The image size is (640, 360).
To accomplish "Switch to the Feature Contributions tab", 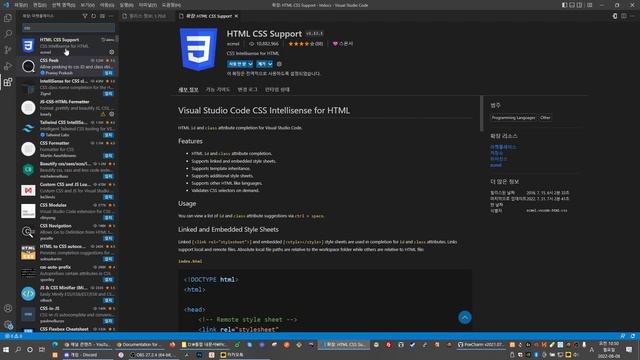I will coord(218,90).
